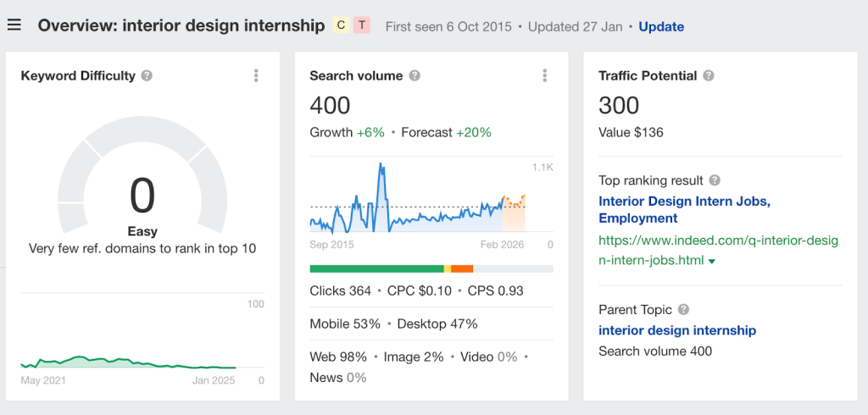Click Parent Topic help icon
This screenshot has width=868, height=415.
point(684,310)
